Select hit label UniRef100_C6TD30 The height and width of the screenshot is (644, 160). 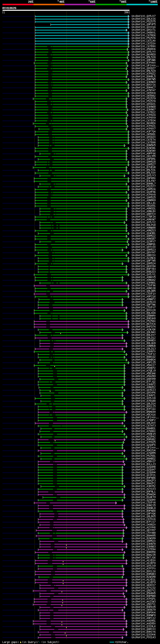pos(143,44)
